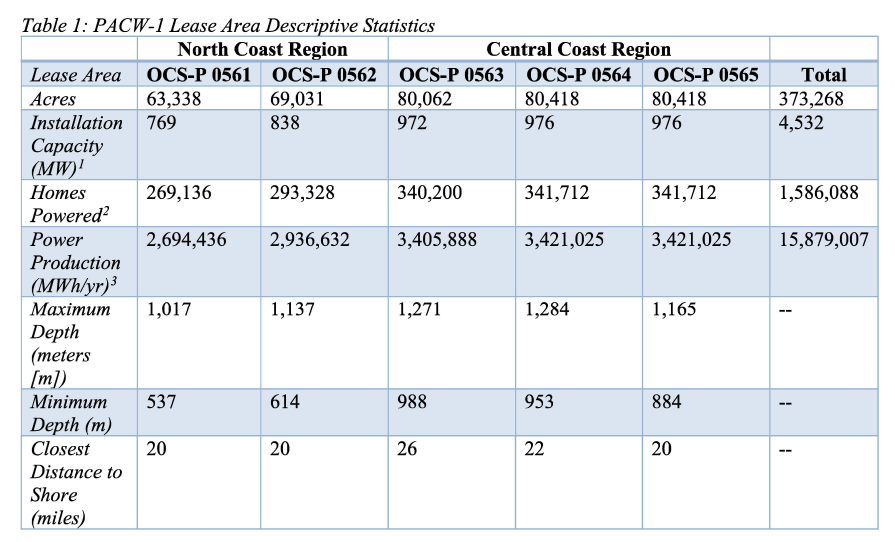The width and height of the screenshot is (895, 542).
Task: Click the 'OCS-P 0561' column header
Action: pos(198,75)
